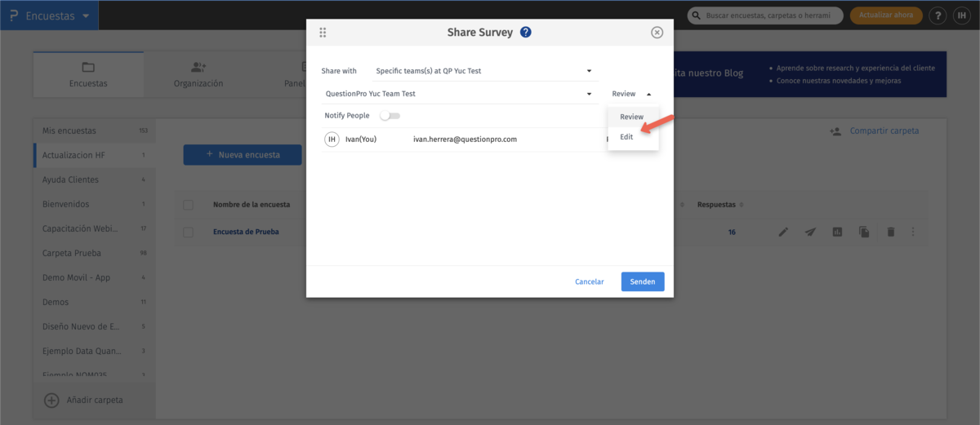980x425 pixels.
Task: Click the Nombre de la encuesta column header
Action: (x=252, y=205)
